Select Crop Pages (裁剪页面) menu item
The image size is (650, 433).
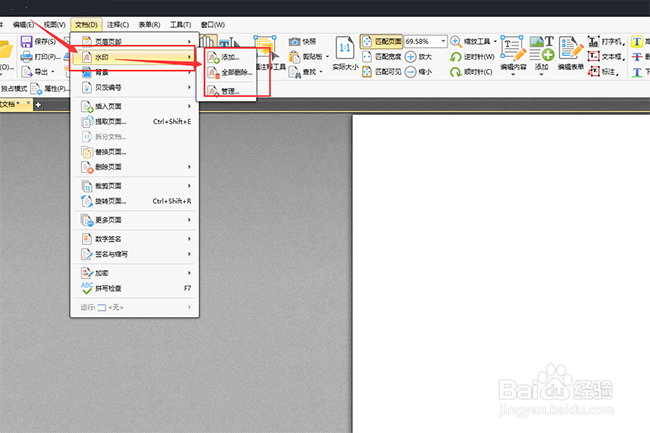click(x=134, y=186)
